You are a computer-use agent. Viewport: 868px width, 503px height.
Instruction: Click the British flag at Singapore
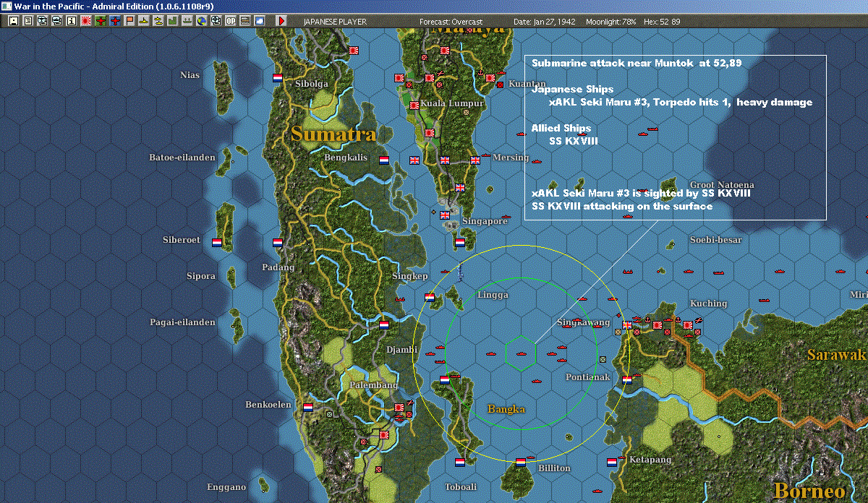445,215
